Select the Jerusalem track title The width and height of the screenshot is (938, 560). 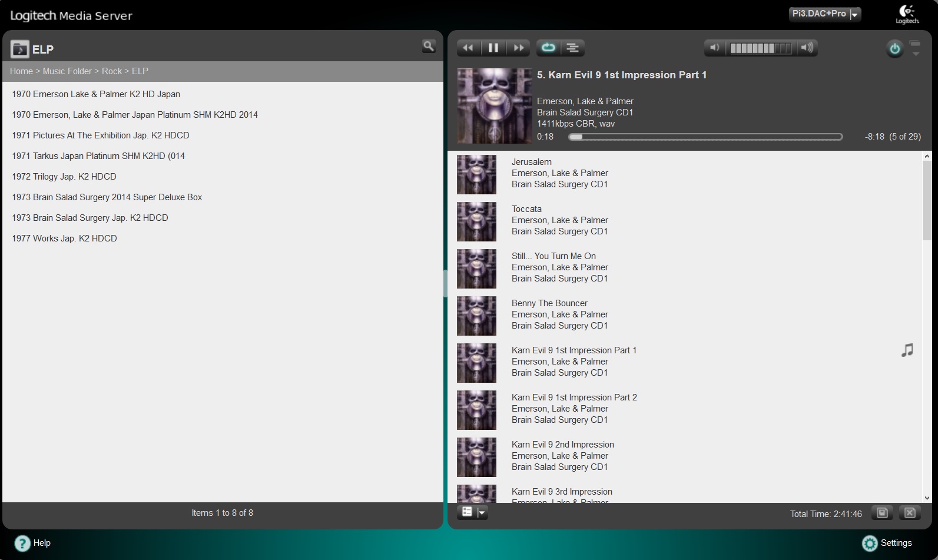(532, 162)
